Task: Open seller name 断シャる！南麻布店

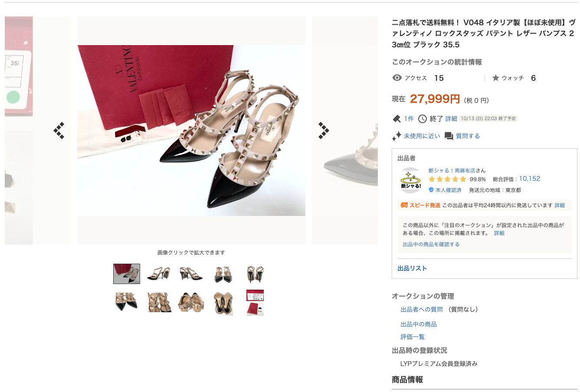Action: point(452,170)
